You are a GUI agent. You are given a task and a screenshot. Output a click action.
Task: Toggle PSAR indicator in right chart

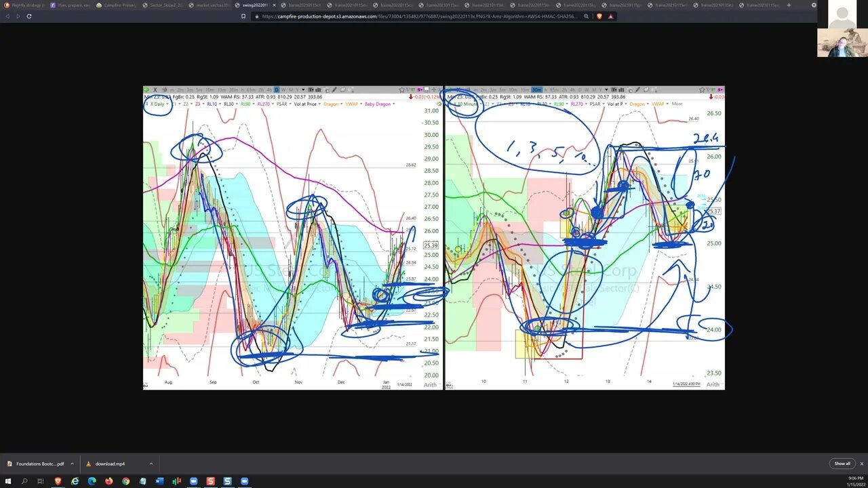click(595, 104)
